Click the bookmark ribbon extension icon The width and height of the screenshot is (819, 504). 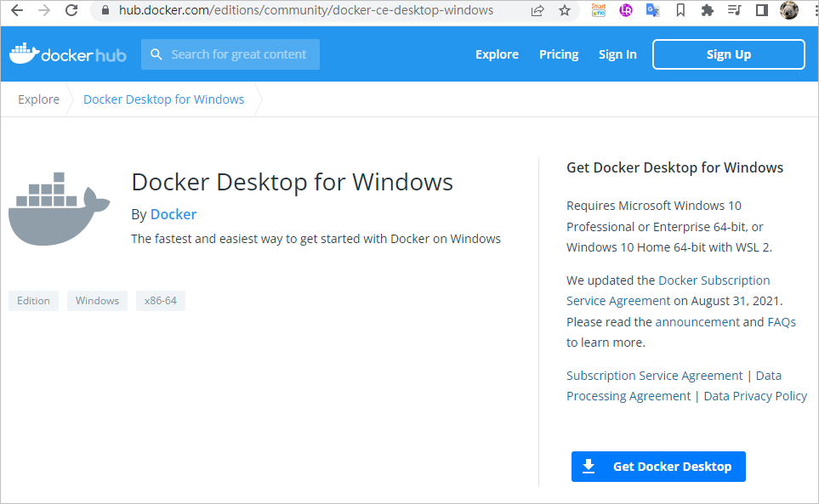coord(680,10)
